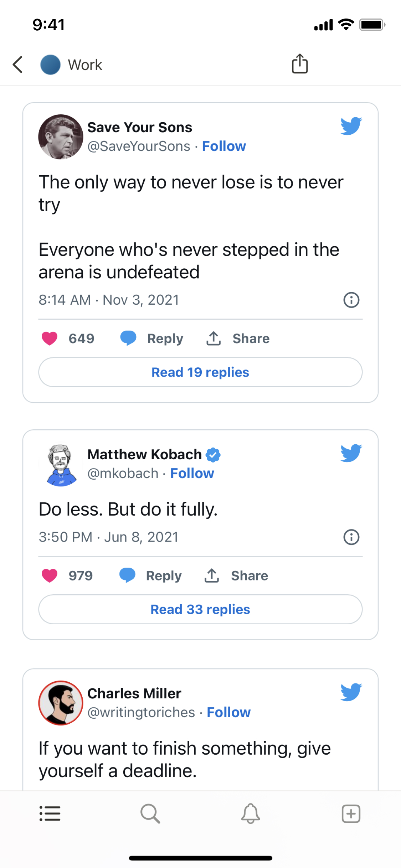Click Twitter bird logo on Charles Miller tweet
This screenshot has width=401, height=868.
[351, 692]
